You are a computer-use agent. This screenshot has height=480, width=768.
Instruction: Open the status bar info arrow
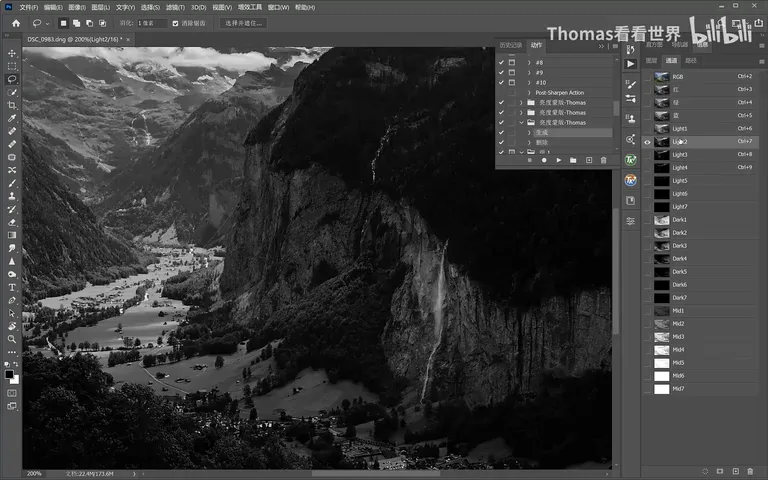134,474
